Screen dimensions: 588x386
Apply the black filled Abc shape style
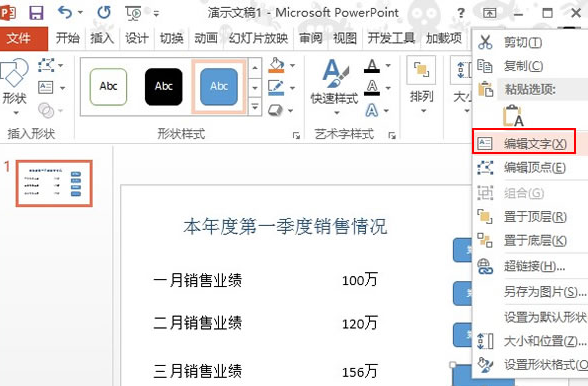coord(164,87)
